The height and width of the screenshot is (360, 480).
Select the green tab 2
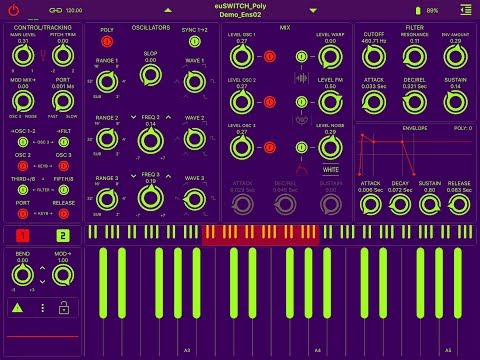click(x=63, y=236)
